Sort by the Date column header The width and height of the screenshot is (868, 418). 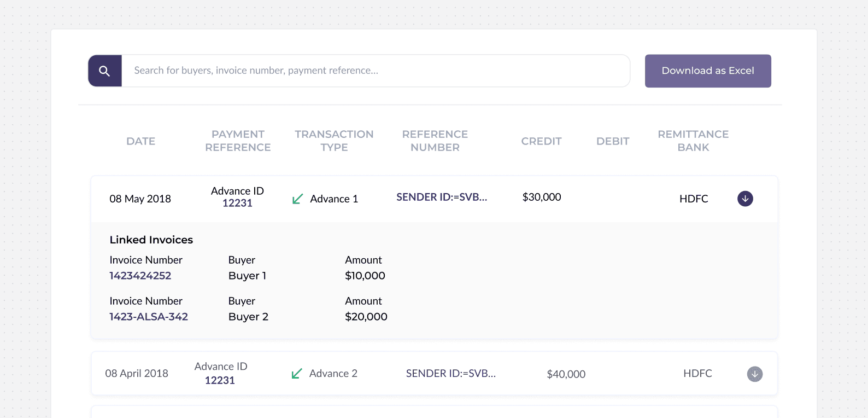click(141, 141)
